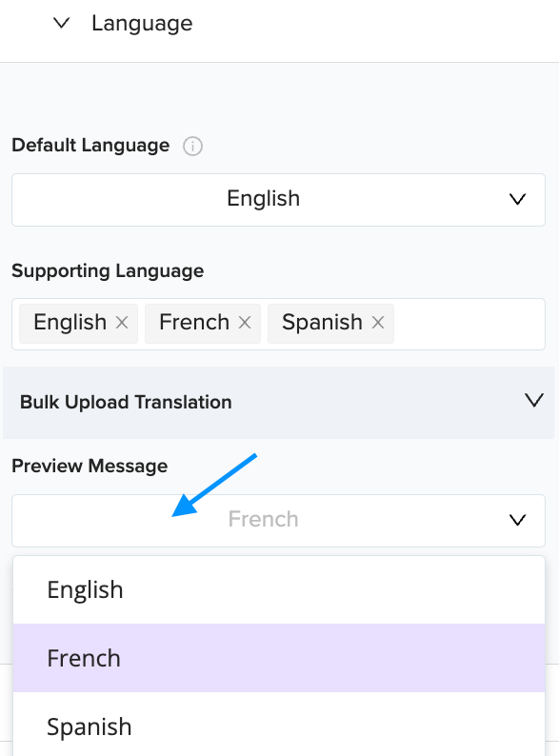The width and height of the screenshot is (559, 756).
Task: Click the Bulk Upload Translation heading text
Action: pyautogui.click(x=126, y=402)
